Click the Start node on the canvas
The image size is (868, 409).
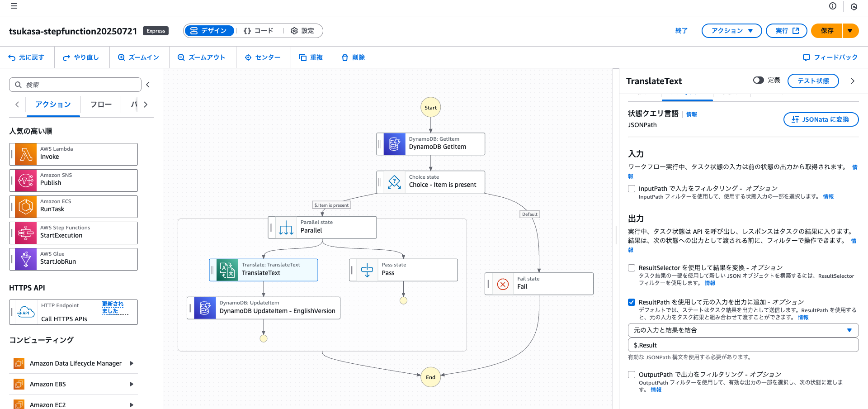click(x=430, y=108)
